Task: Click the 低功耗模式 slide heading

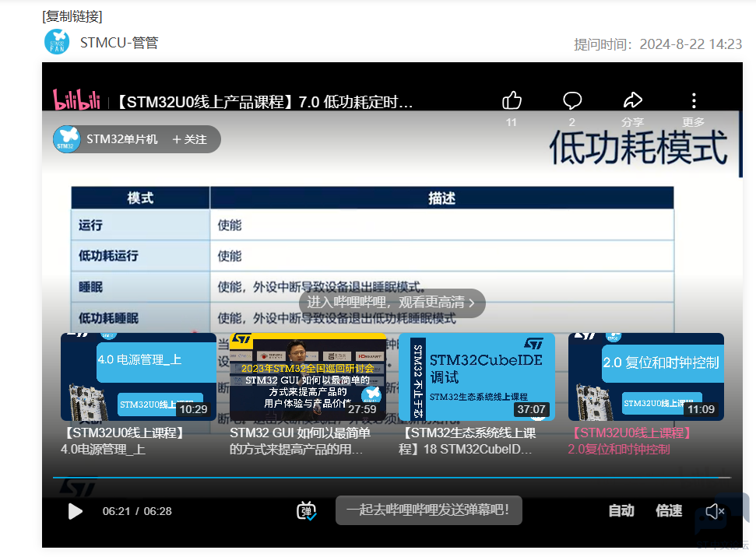Action: click(x=638, y=148)
